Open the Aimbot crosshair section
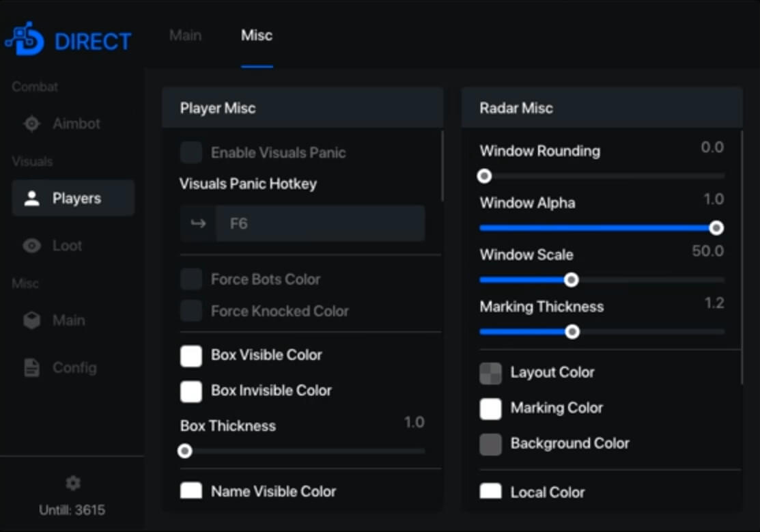760x532 pixels. pyautogui.click(x=32, y=124)
